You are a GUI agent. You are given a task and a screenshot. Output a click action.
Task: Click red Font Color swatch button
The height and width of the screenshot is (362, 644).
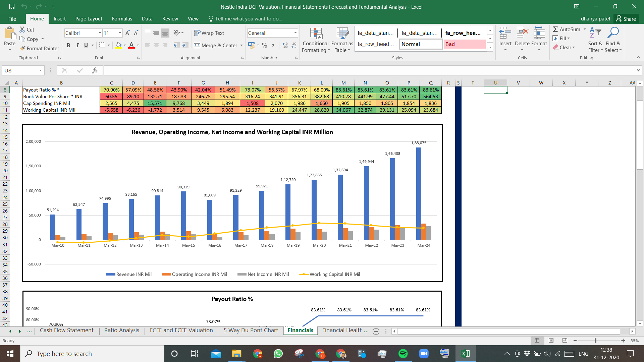131,45
